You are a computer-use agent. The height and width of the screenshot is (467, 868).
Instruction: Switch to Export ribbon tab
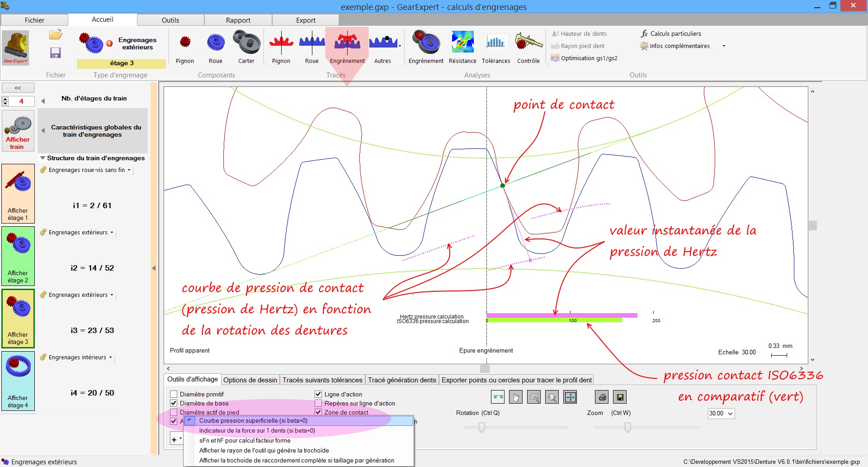click(x=306, y=20)
